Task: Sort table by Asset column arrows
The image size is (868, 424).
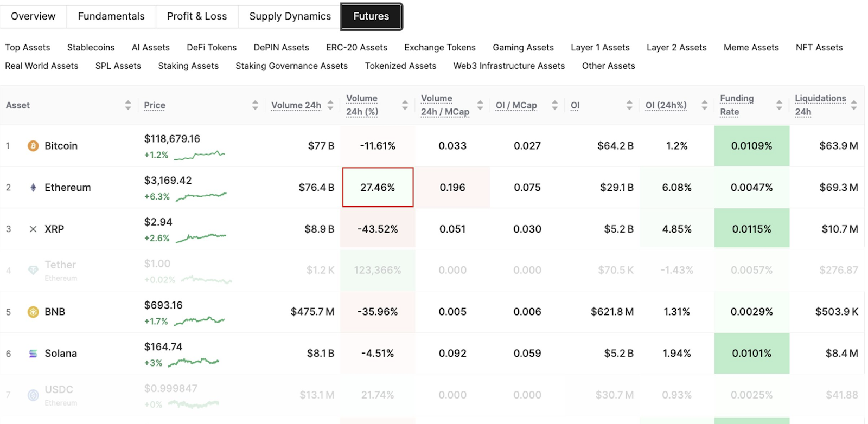Action: tap(128, 105)
